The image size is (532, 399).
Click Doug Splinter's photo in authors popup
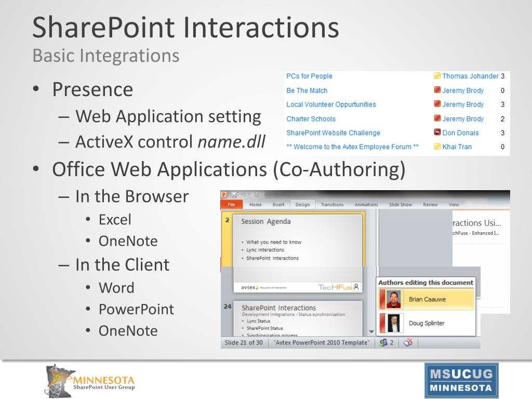pyautogui.click(x=394, y=323)
